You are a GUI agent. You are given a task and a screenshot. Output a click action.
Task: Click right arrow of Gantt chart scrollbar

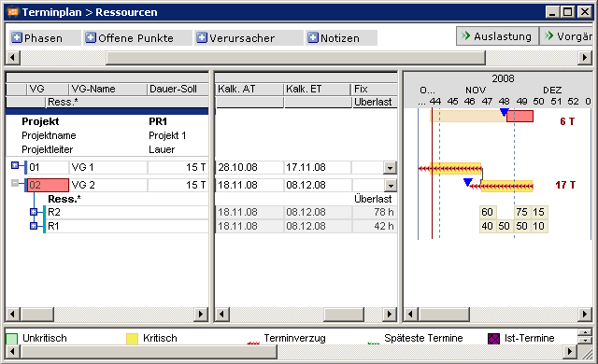click(x=585, y=315)
